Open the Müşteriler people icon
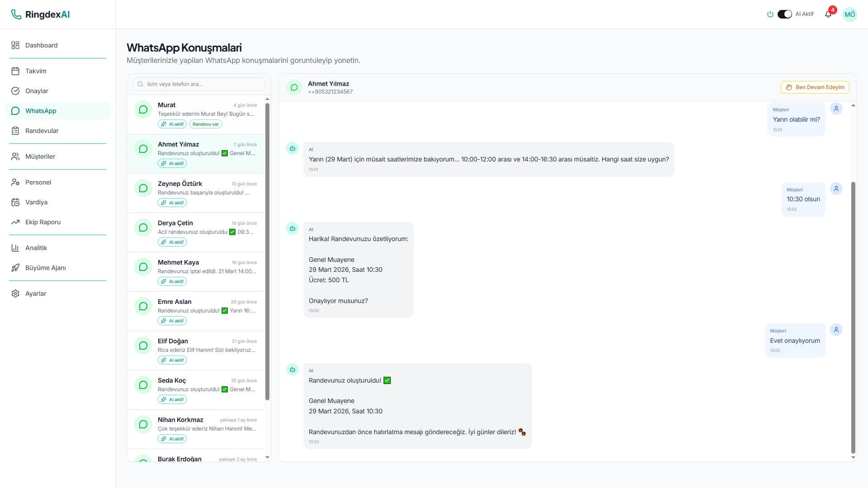Image resolution: width=868 pixels, height=488 pixels. [x=15, y=156]
